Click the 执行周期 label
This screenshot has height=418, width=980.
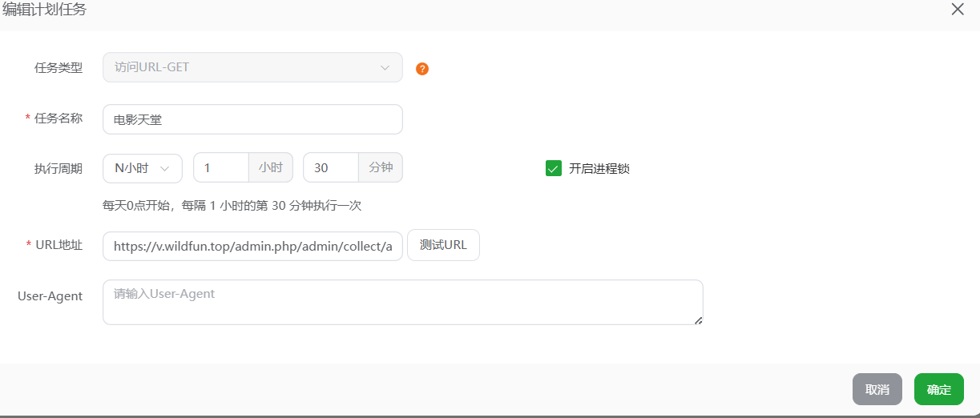coord(58,169)
